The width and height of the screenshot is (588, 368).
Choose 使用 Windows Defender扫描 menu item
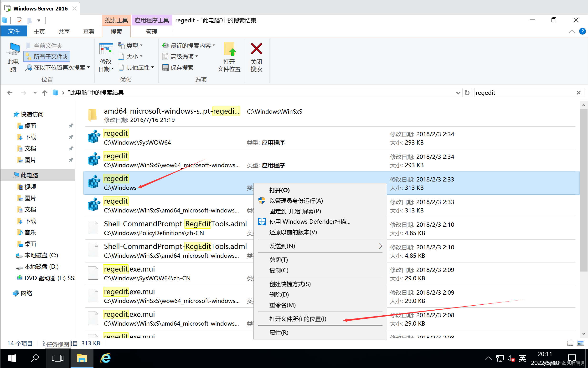coord(320,222)
